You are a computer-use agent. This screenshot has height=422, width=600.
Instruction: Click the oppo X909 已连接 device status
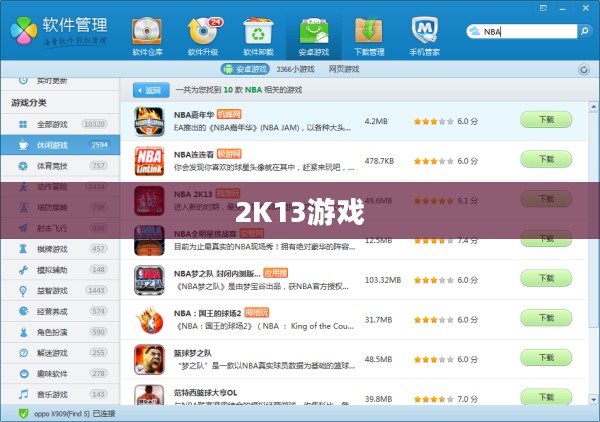tap(75, 414)
